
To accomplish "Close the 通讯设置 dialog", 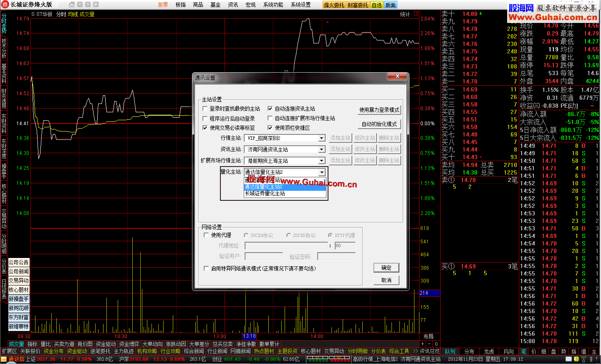I will pyautogui.click(x=397, y=76).
